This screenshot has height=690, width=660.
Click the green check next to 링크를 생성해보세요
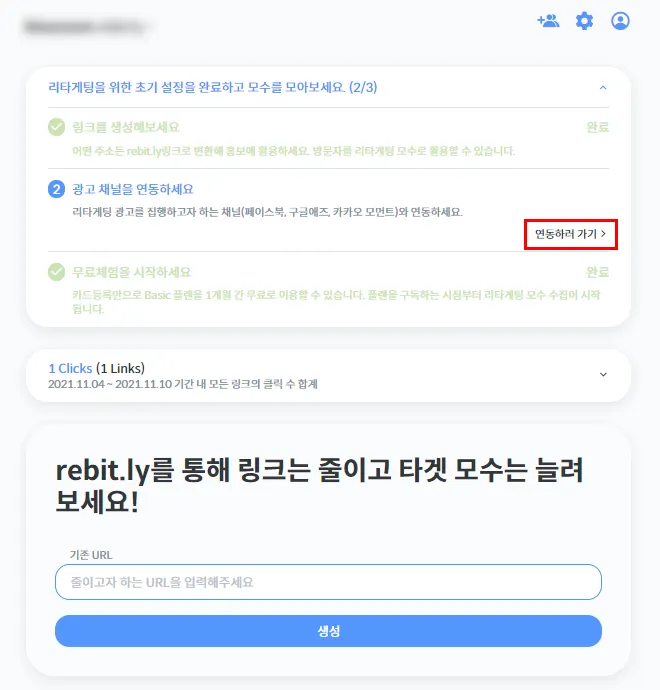click(56, 127)
